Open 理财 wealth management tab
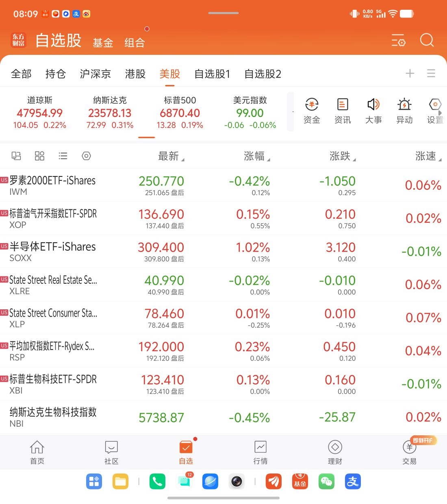Viewport: 447px width, 504px height. pos(335,452)
